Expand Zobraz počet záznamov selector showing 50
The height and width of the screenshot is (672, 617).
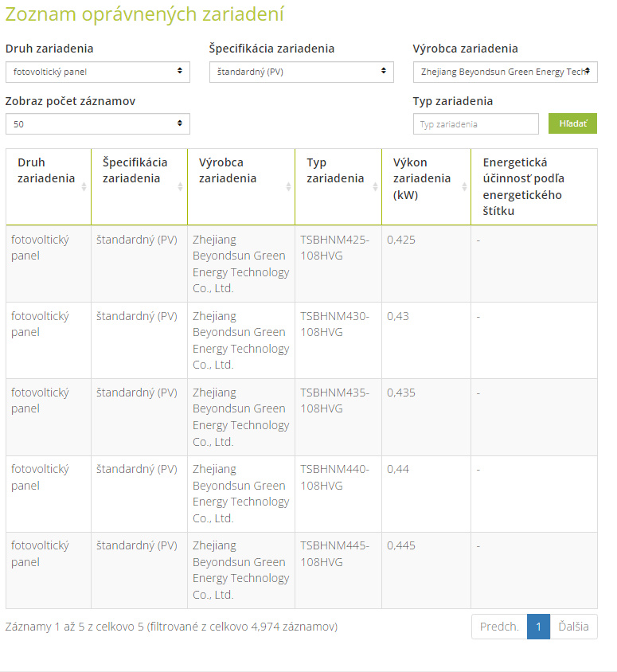pyautogui.click(x=98, y=124)
